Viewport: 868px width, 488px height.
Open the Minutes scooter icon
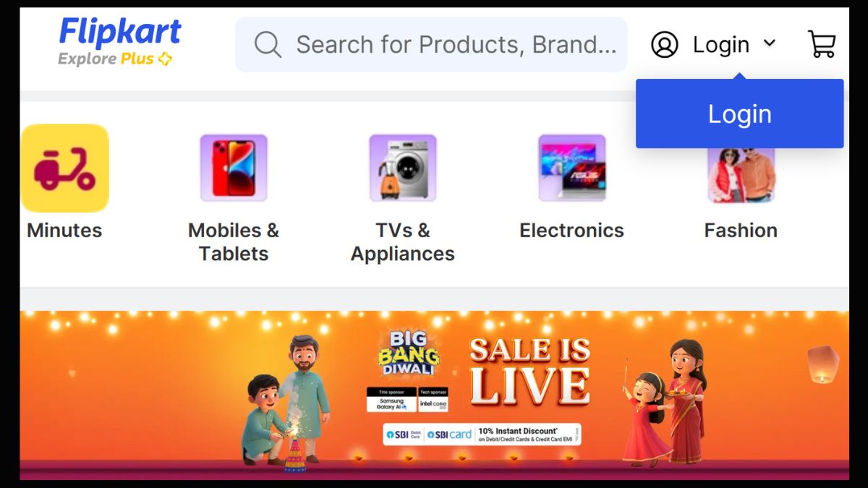(65, 168)
